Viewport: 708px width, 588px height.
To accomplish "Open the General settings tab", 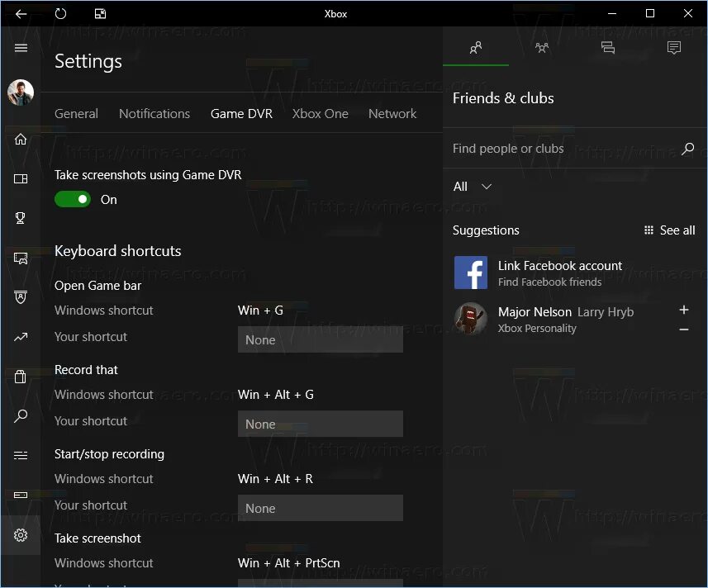I will click(76, 114).
